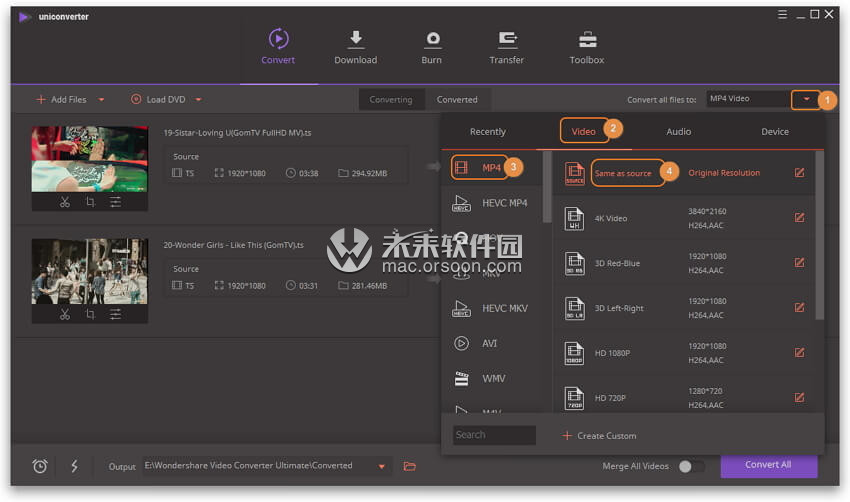Select the Video tab in format panel
This screenshot has width=850, height=502.
[x=583, y=131]
